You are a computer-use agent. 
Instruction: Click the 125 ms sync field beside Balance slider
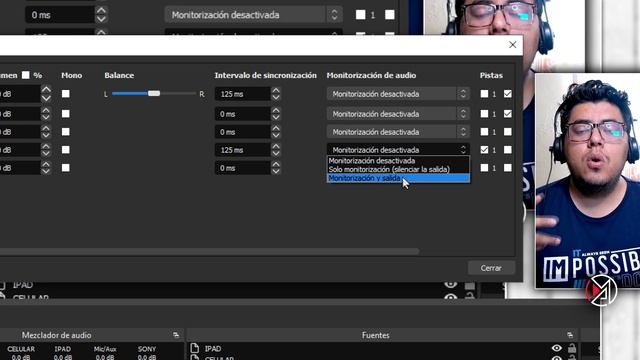pyautogui.click(x=243, y=94)
